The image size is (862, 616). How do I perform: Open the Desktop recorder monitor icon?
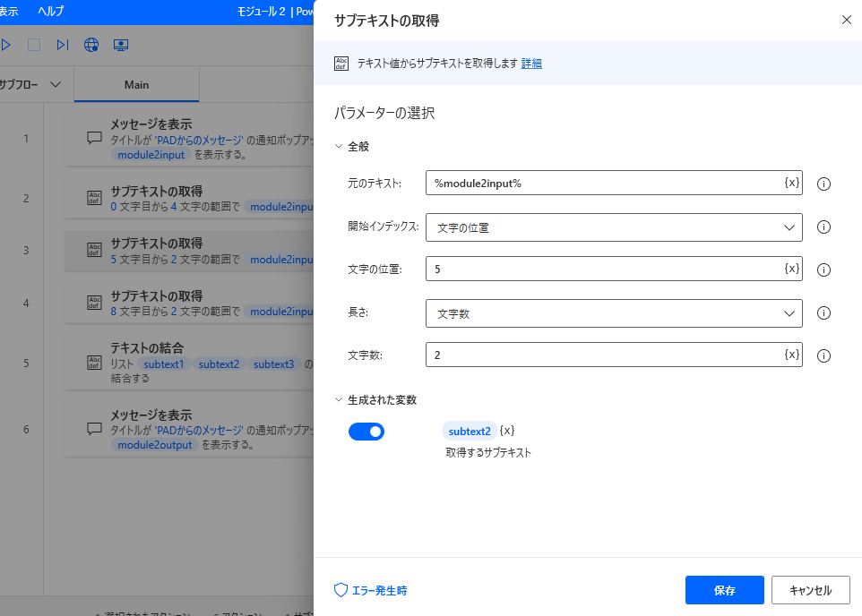tap(121, 45)
